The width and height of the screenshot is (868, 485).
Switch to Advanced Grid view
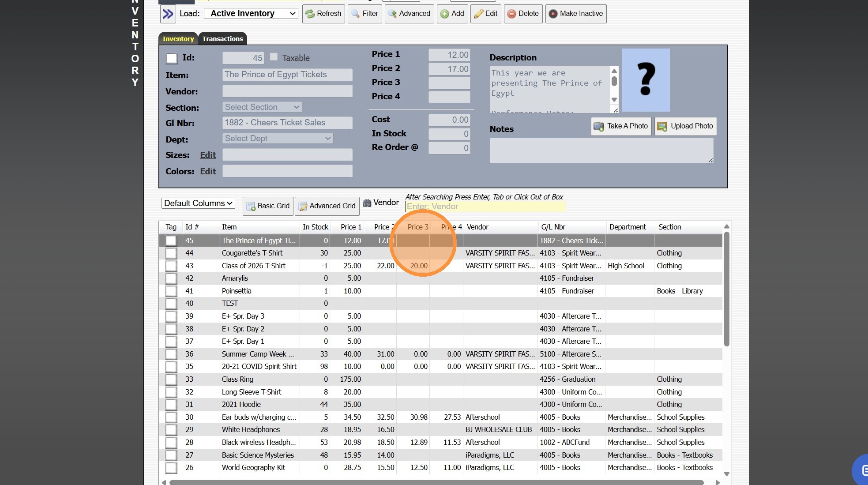[327, 206]
